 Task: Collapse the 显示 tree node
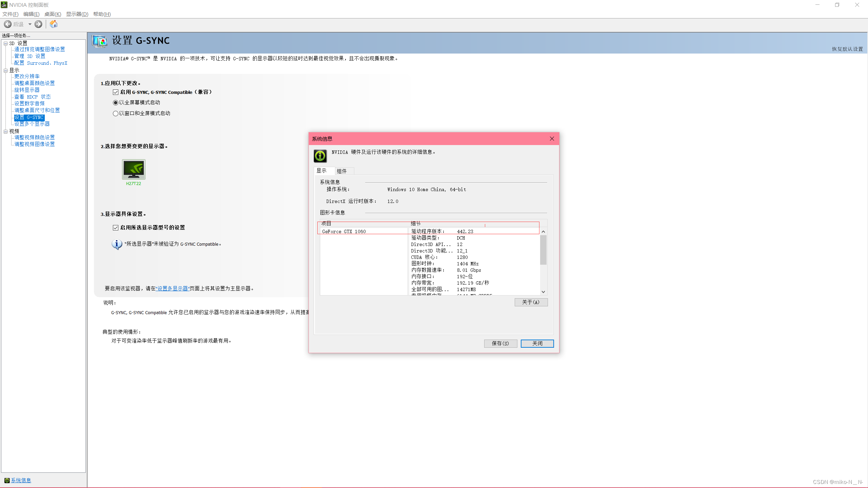point(6,70)
